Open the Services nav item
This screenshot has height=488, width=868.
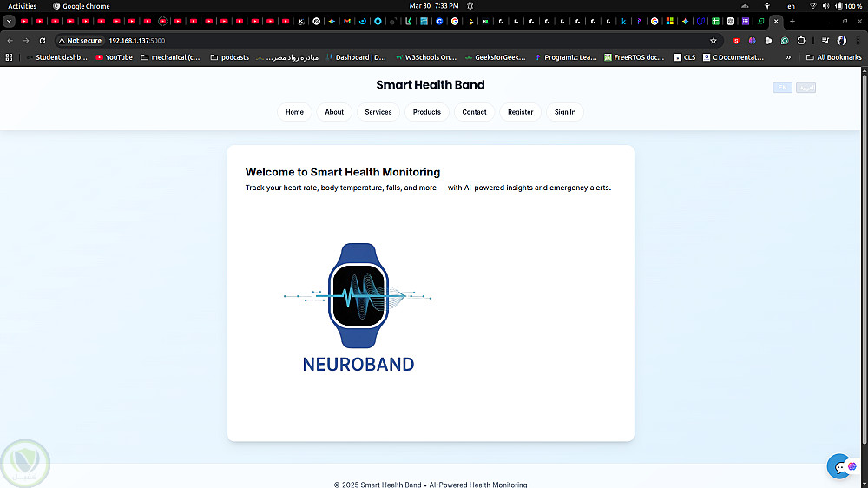[x=378, y=112]
